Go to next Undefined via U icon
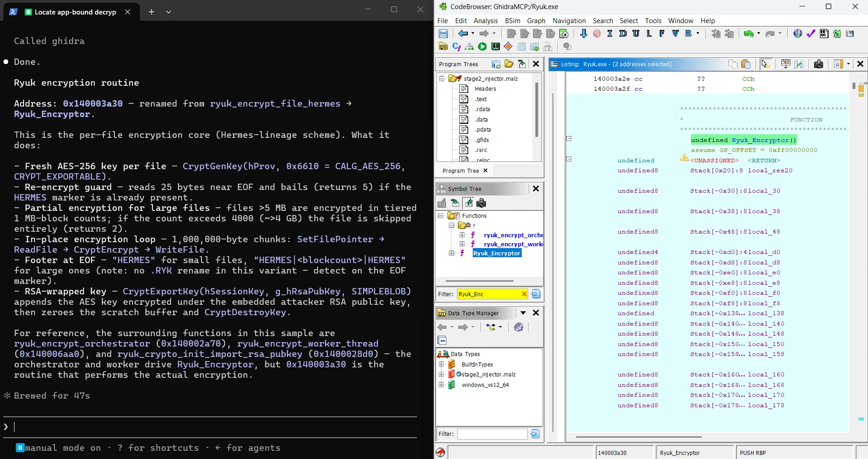Screen dimensions: 868x459 [x=636, y=34]
